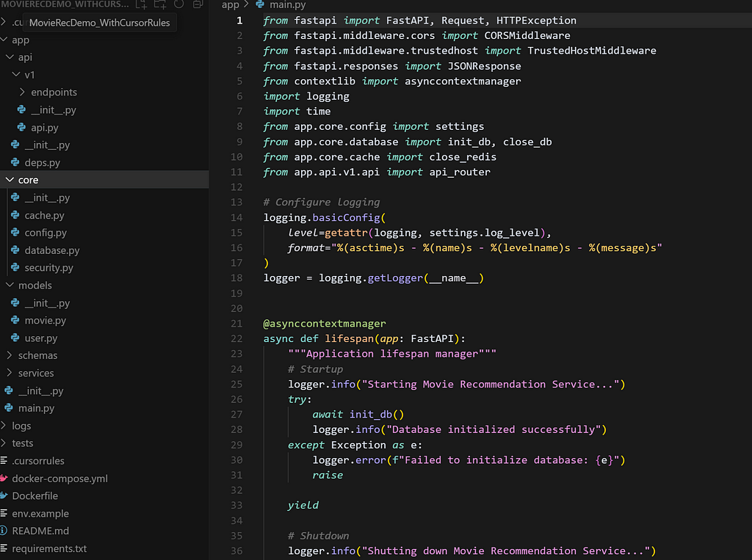The image size is (752, 560).
Task: Collapse the models folder
Action: click(10, 286)
